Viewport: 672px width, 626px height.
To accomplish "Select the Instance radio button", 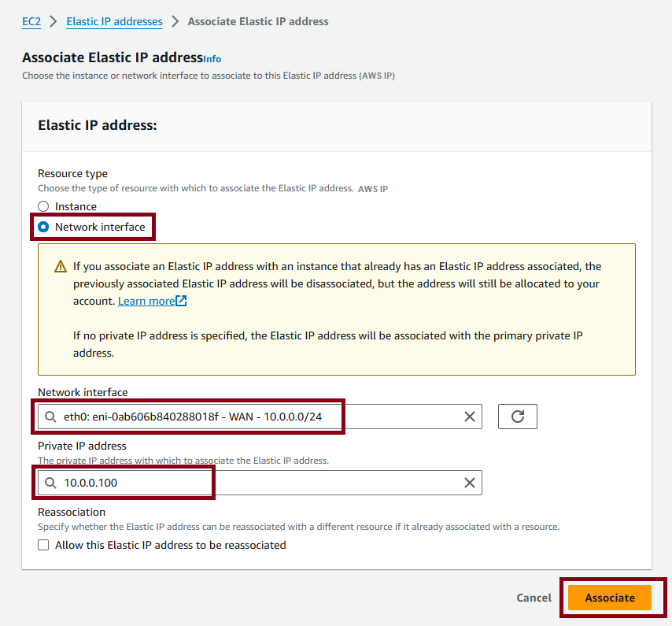I will click(43, 206).
